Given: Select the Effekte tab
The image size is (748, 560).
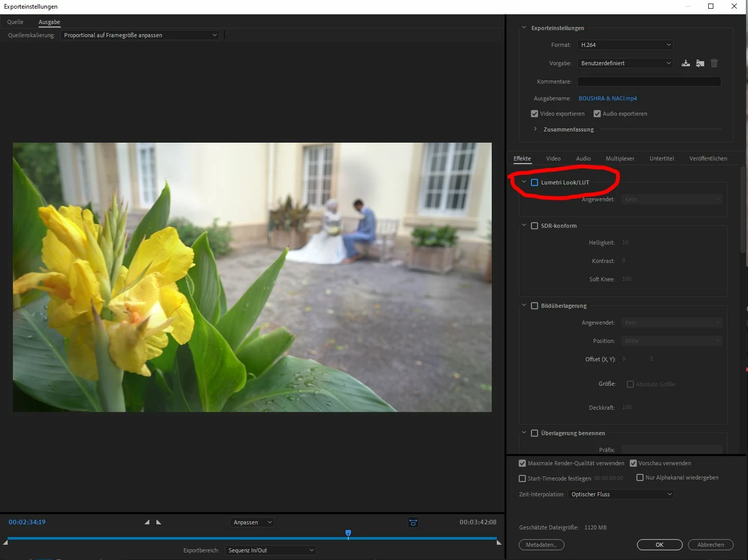Looking at the screenshot, I should pos(522,158).
